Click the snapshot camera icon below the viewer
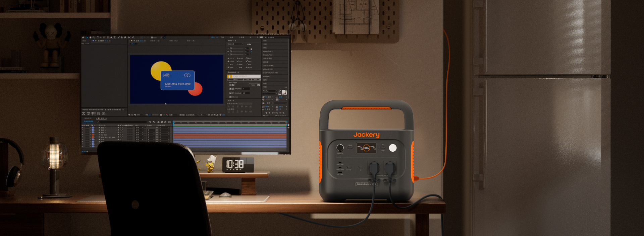Viewport: 644px width, 236px height. point(161,115)
